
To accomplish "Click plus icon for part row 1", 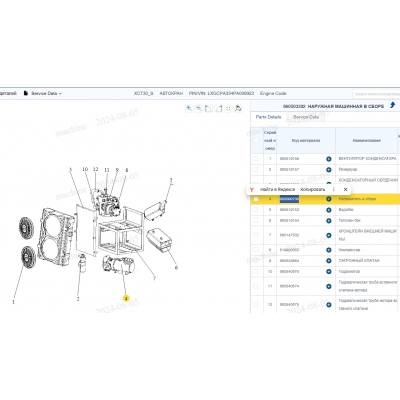I will (x=329, y=159).
